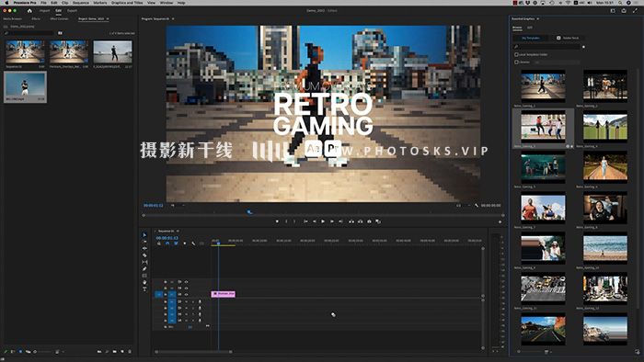644x362 pixels.
Task: Delete selected item with the trash icon
Action: coord(130,351)
